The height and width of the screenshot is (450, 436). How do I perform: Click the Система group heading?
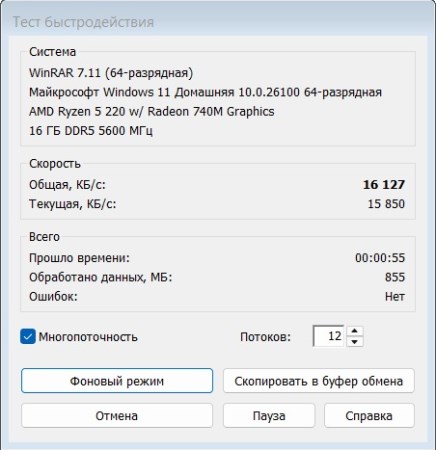52,52
